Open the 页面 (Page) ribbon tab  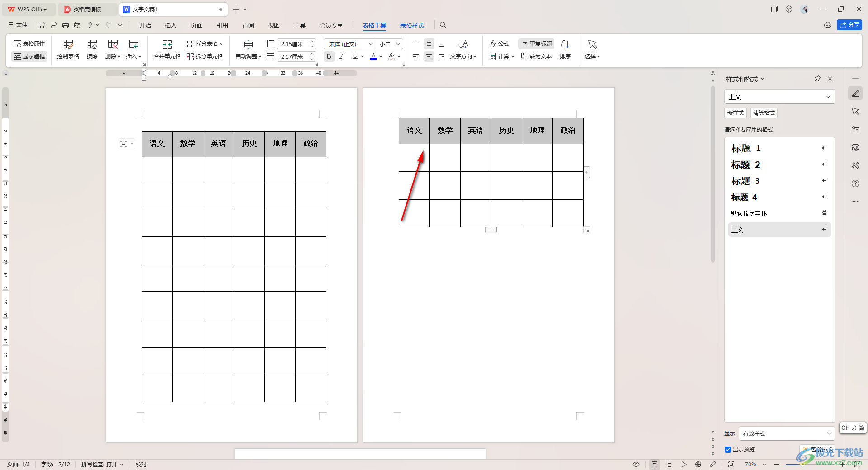[196, 25]
